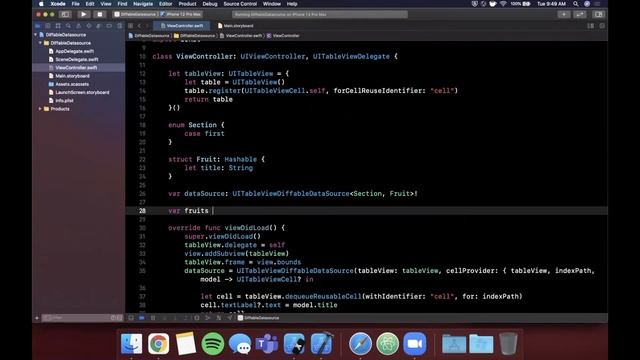Open the Source Control menu
Image resolution: width=640 pixels, height=360 pixels.
point(240,4)
